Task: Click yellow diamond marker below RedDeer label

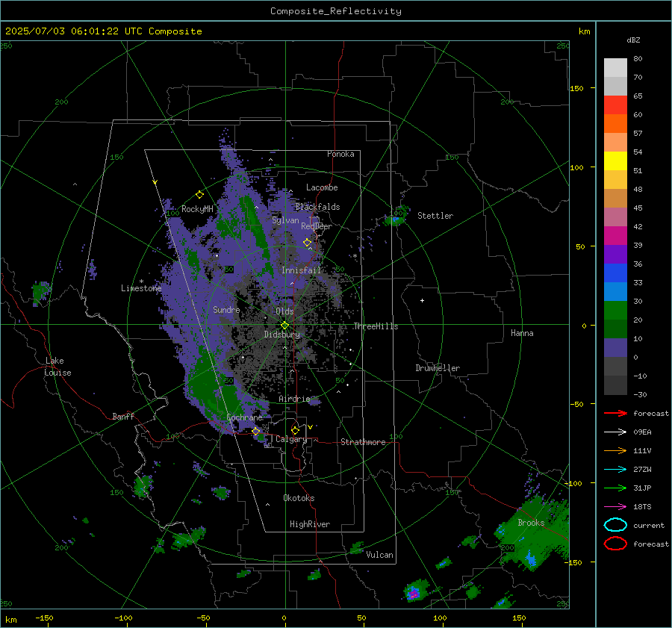Action: pyautogui.click(x=307, y=243)
